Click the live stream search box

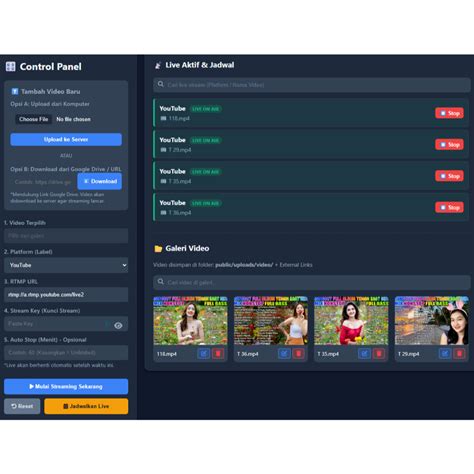pyautogui.click(x=312, y=85)
